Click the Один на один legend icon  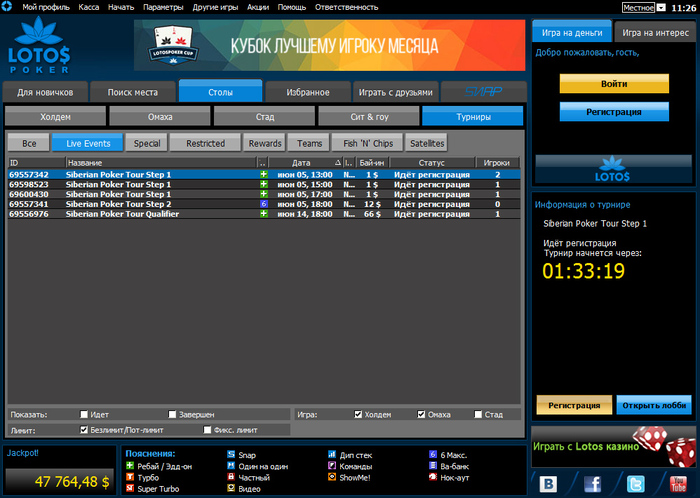tap(231, 466)
